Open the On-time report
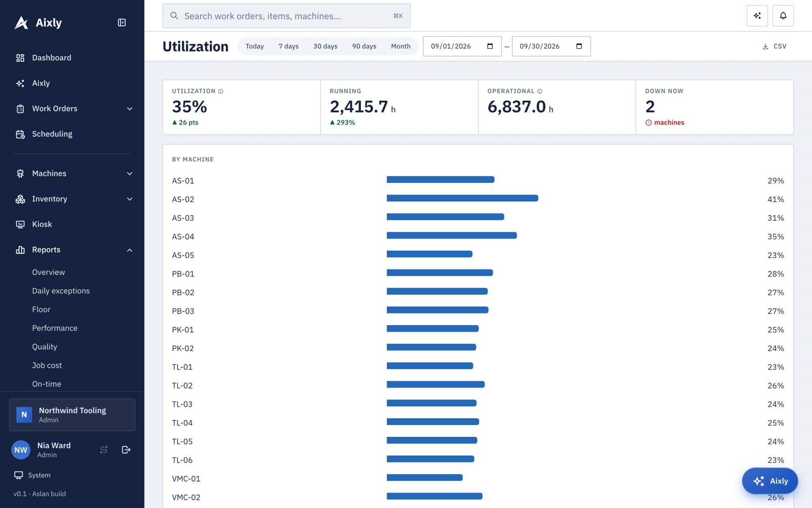The image size is (812, 508). [x=47, y=384]
